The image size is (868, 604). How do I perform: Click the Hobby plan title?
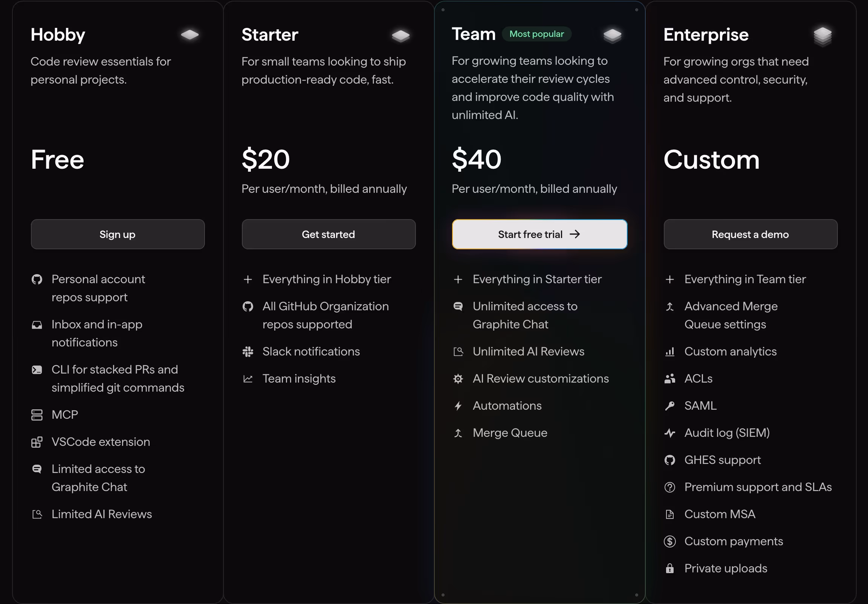[58, 35]
